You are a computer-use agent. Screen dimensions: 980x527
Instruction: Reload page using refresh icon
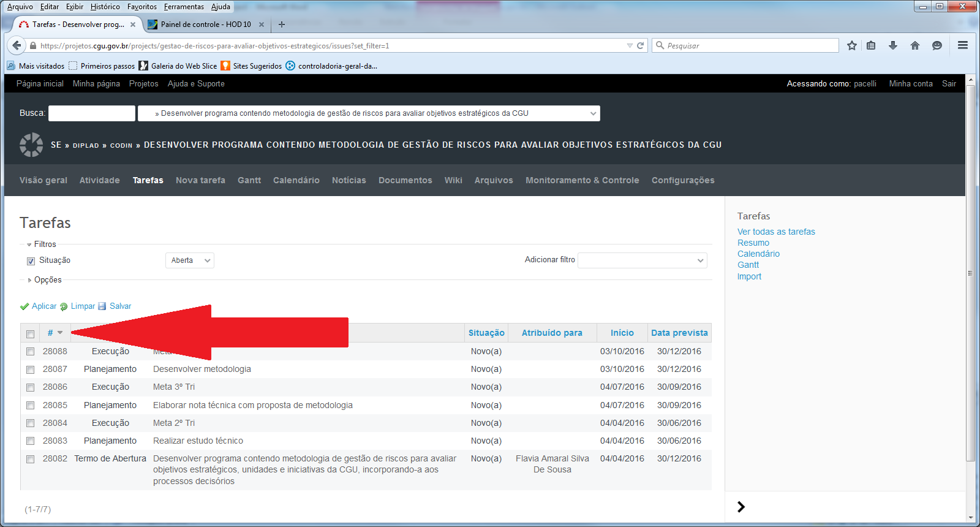coord(641,45)
